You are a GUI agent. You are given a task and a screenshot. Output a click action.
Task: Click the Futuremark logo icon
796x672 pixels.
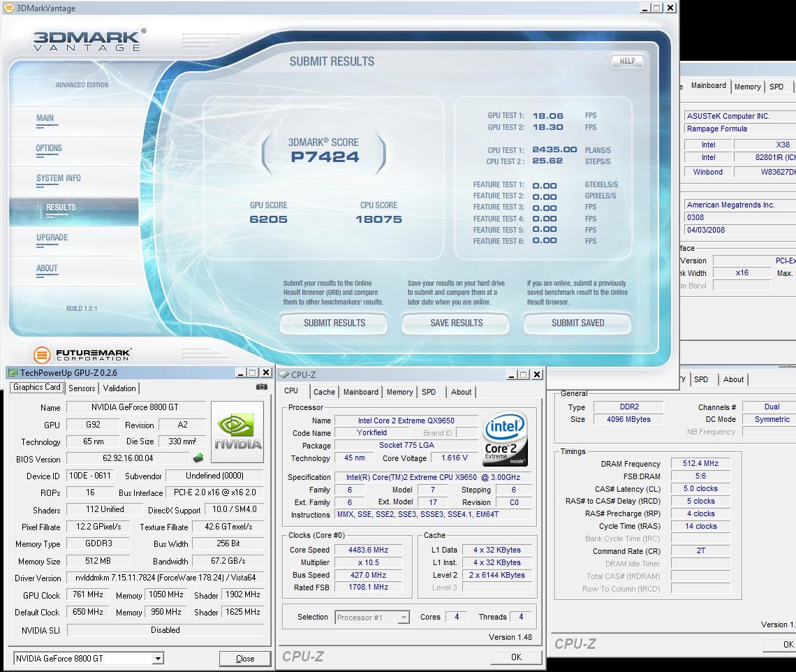click(42, 355)
